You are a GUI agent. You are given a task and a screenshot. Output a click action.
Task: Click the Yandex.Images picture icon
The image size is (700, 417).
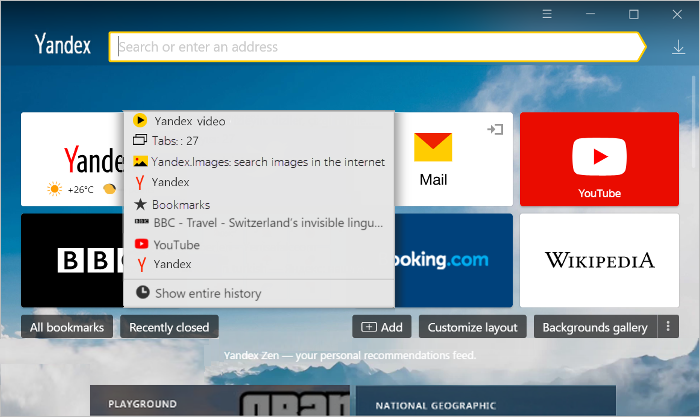(x=140, y=161)
